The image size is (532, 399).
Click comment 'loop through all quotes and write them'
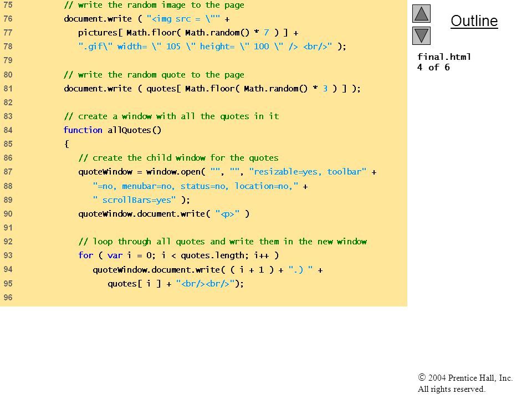click(223, 242)
